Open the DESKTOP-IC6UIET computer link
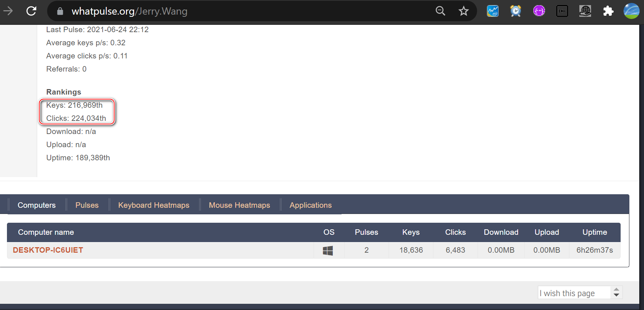 [48, 250]
